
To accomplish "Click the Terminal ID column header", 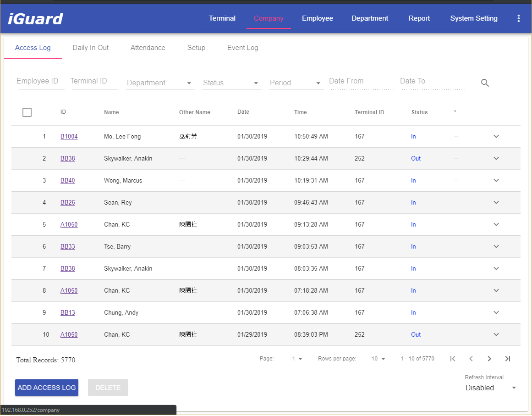I will [369, 112].
